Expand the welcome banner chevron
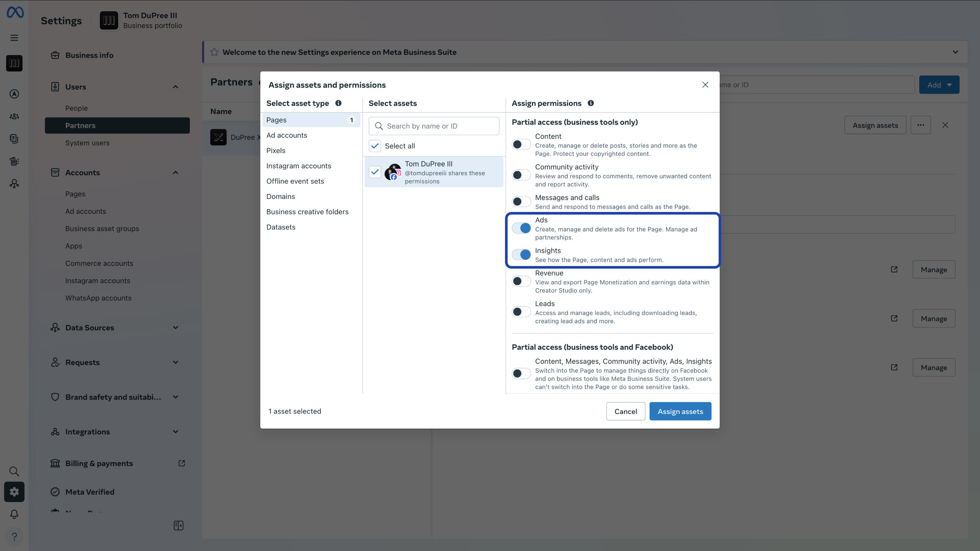The height and width of the screenshot is (551, 980). (x=955, y=52)
